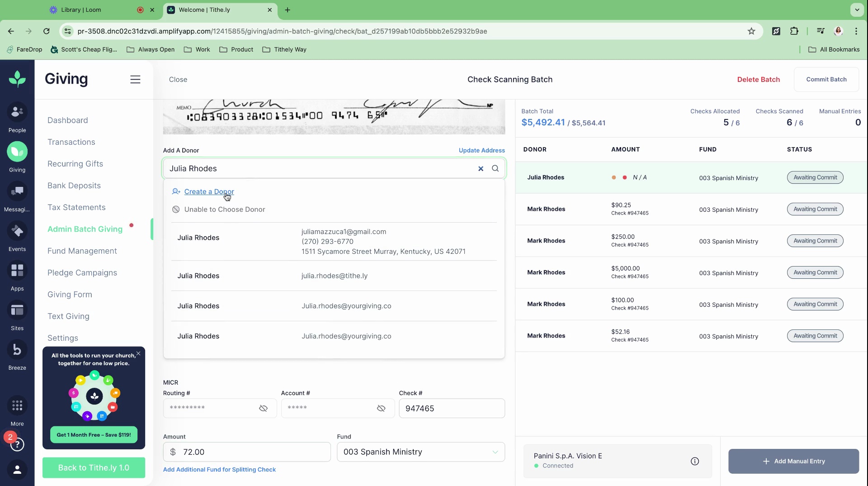The image size is (868, 486).
Task: Click the Commit Batch button
Action: pos(826,80)
